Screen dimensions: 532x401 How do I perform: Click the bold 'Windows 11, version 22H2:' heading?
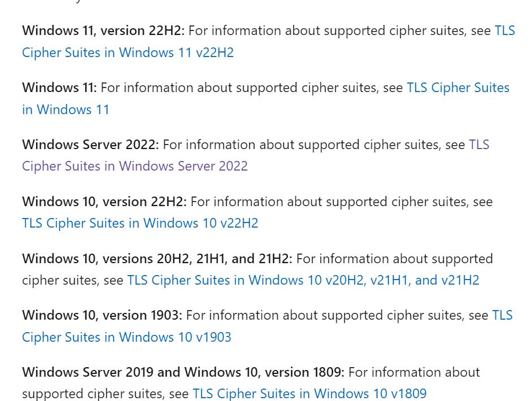pyautogui.click(x=103, y=31)
